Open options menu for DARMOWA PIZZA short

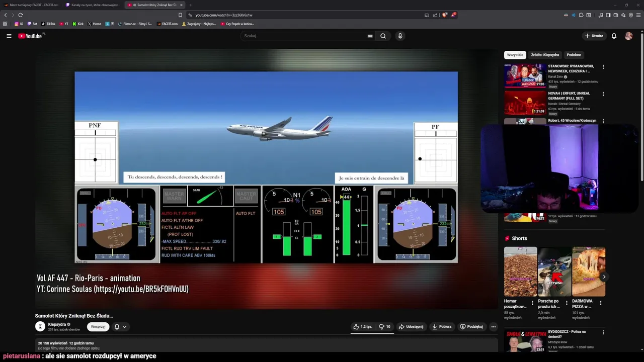point(600,303)
